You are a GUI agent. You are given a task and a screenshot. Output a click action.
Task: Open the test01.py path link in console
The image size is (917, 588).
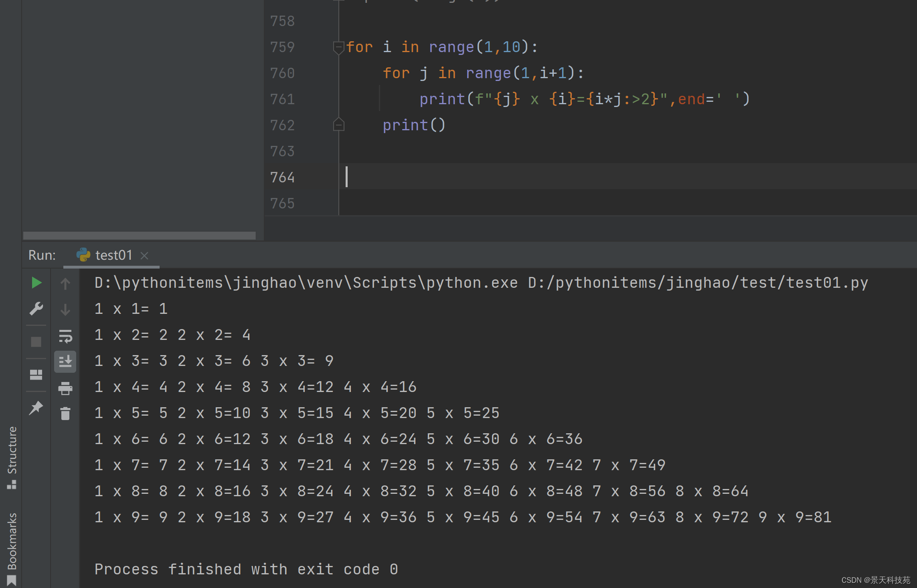tap(698, 283)
